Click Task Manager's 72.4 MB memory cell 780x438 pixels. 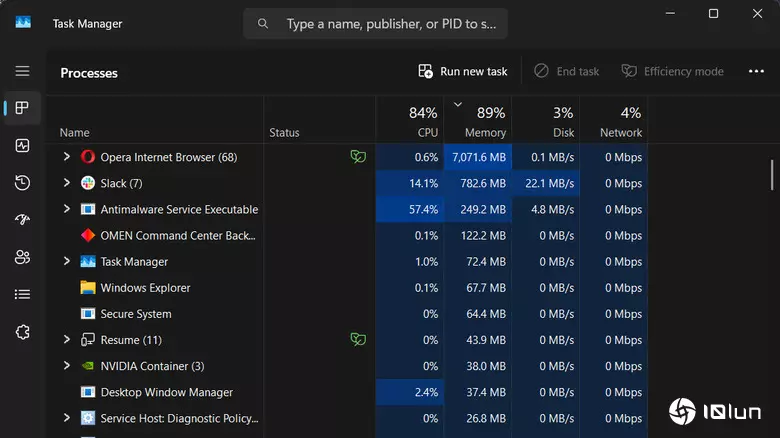tap(478, 261)
